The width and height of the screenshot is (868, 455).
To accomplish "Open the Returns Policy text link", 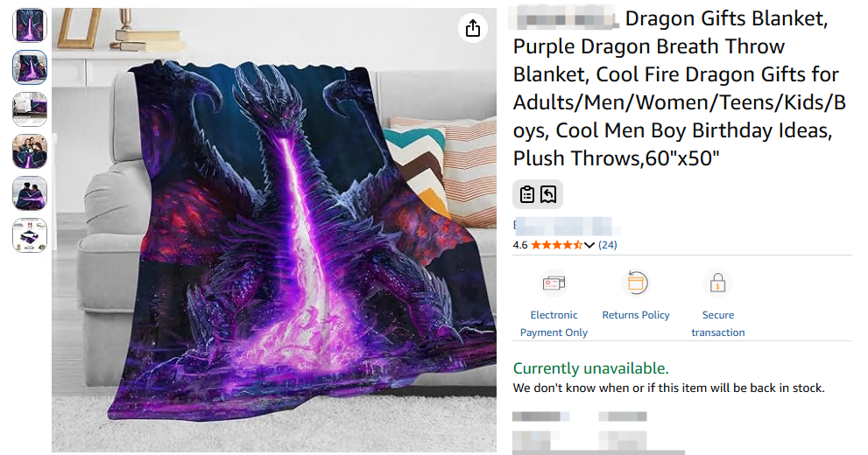I will (x=636, y=315).
